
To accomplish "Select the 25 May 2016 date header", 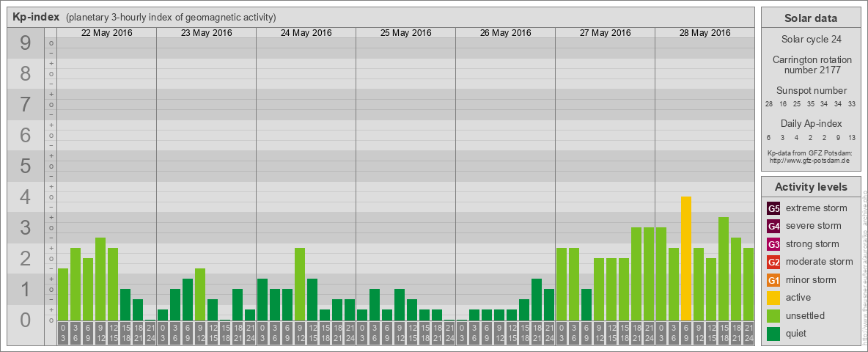I will click(x=405, y=33).
